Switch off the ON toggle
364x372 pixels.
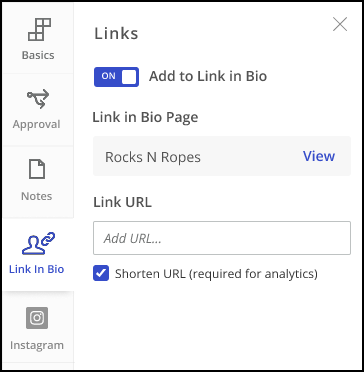116,77
